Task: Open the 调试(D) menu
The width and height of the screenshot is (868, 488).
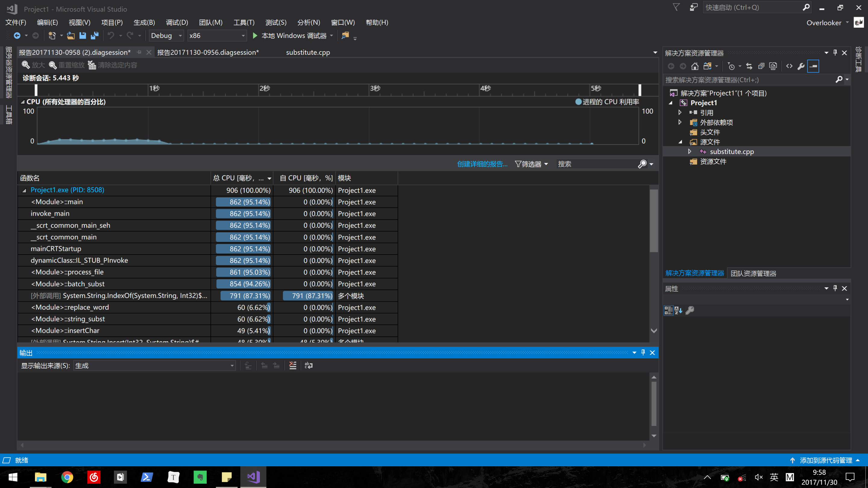Action: point(177,22)
